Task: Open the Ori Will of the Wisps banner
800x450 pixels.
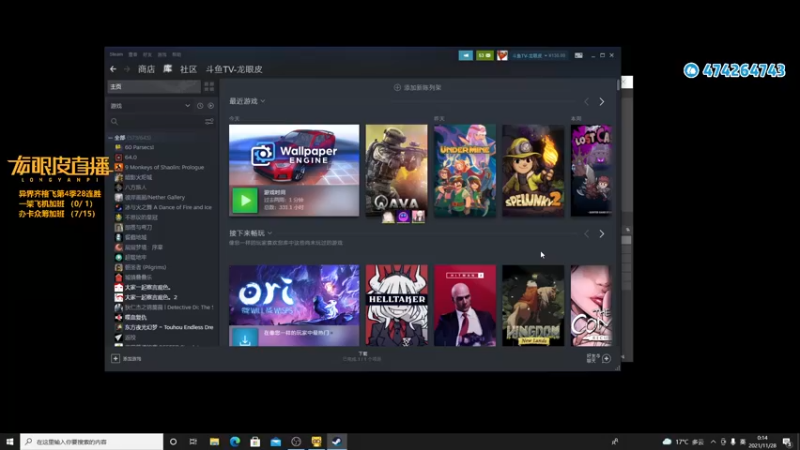Action: coord(294,294)
